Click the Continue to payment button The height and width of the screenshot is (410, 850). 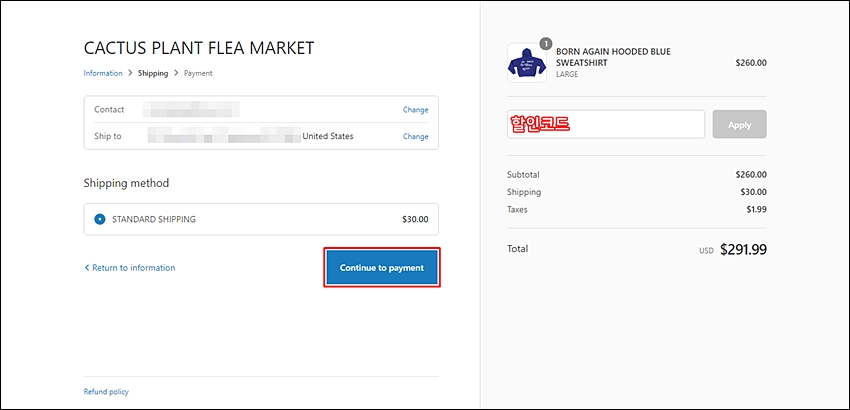point(382,267)
